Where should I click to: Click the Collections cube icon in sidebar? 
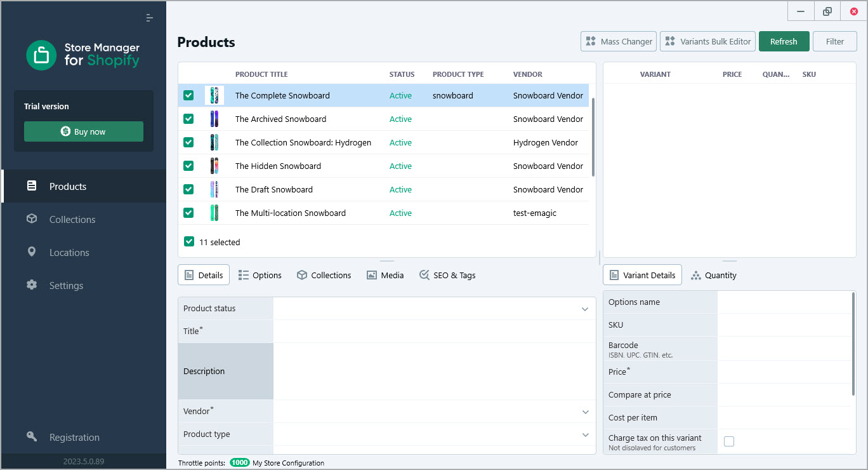point(32,219)
